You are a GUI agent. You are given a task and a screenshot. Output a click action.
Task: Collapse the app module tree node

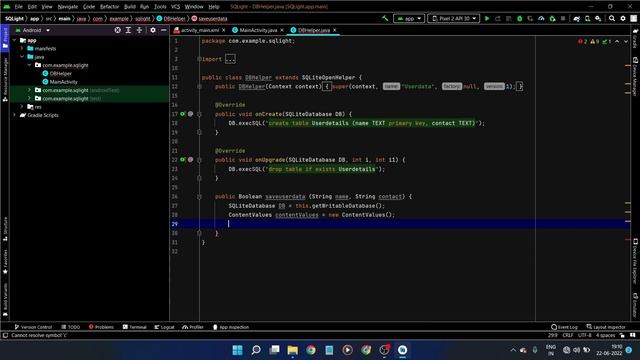15,40
